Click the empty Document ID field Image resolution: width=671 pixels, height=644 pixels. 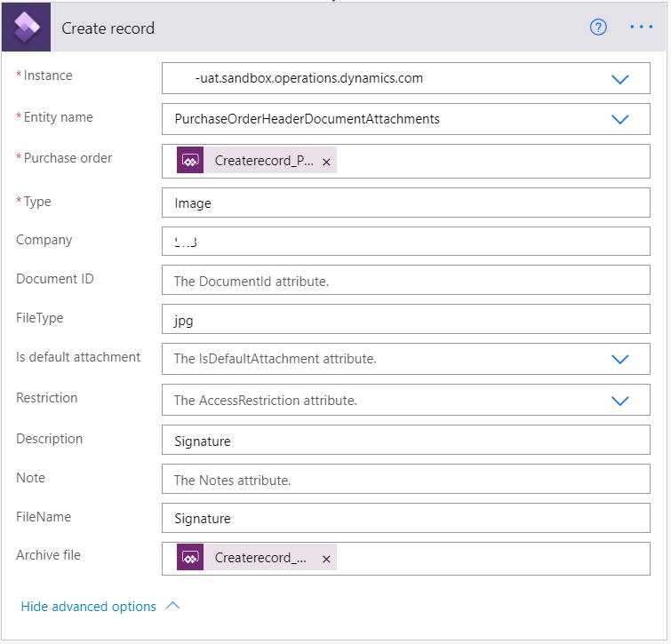click(x=405, y=280)
